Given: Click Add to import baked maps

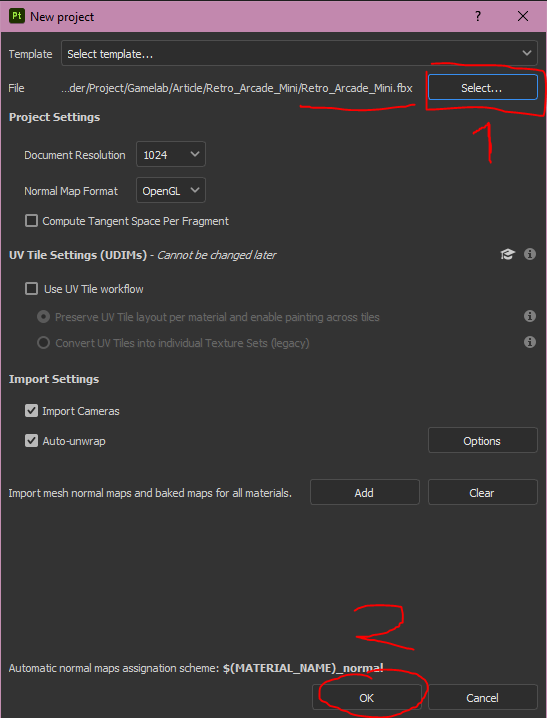Looking at the screenshot, I should [364, 492].
